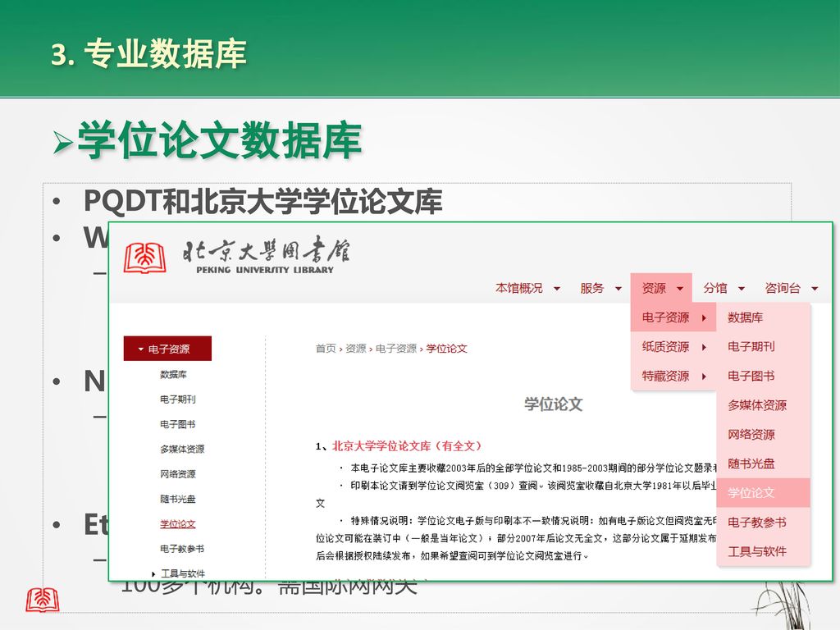Select 网络资源 in the flyout submenu
Screen dimensions: 840x630
click(x=763, y=435)
